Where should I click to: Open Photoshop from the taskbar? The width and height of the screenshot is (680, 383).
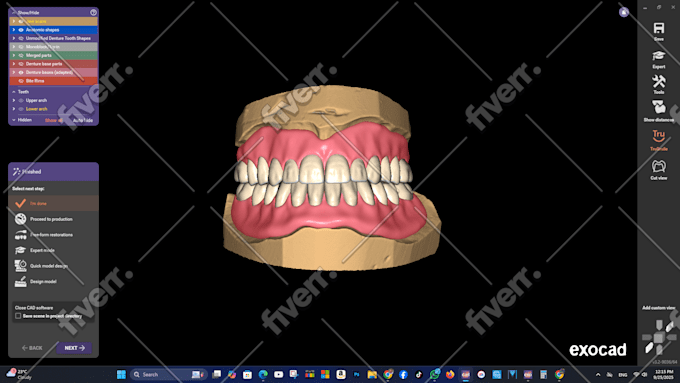pos(356,374)
